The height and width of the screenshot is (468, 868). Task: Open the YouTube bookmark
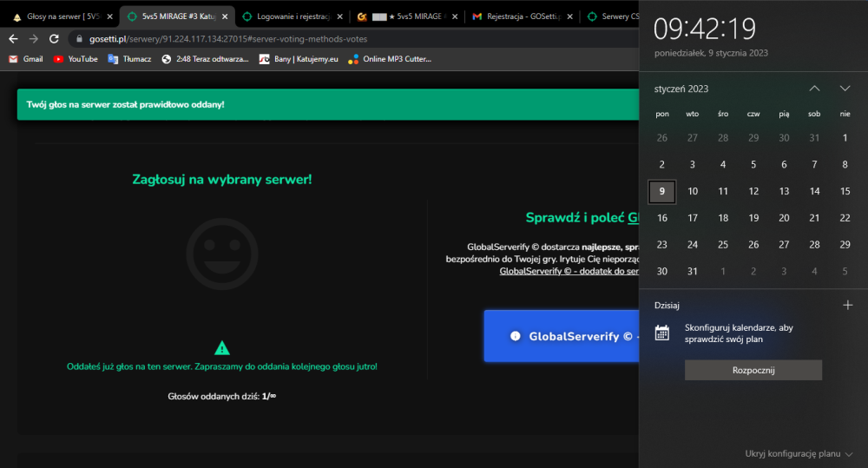pyautogui.click(x=76, y=59)
